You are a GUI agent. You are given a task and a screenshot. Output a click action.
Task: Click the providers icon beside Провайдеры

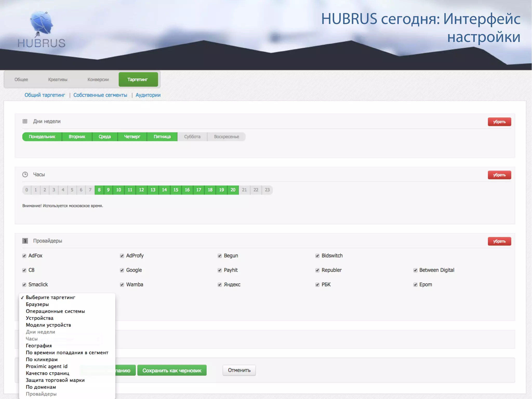click(25, 241)
